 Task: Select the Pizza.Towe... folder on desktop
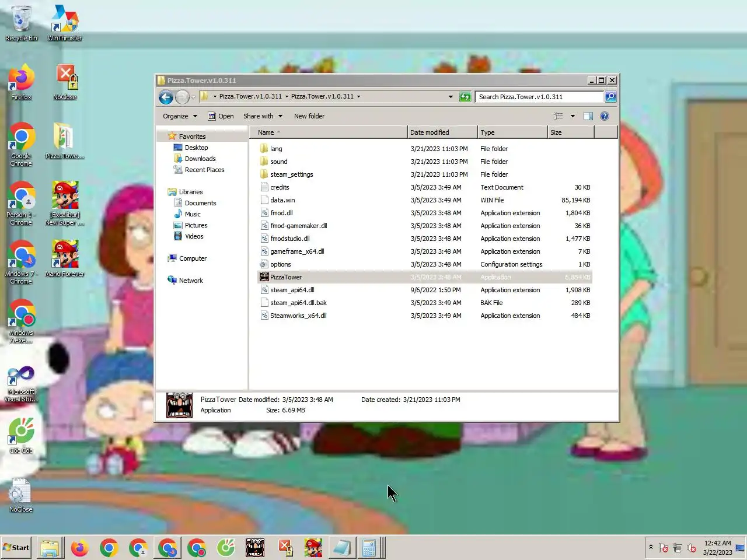point(65,141)
